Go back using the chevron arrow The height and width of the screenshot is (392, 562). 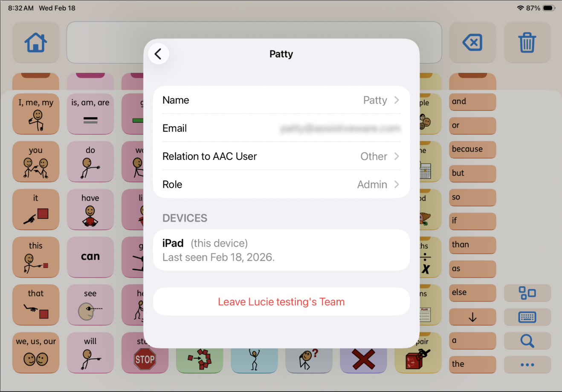(158, 54)
